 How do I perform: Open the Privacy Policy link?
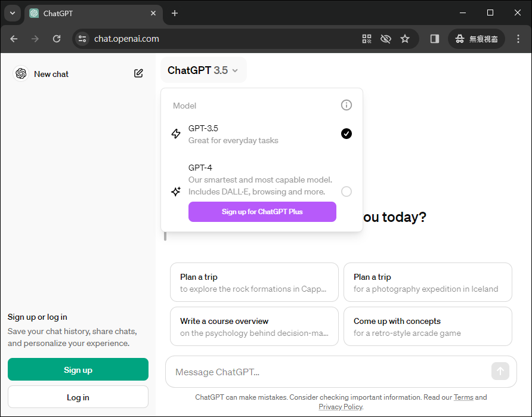pyautogui.click(x=341, y=406)
